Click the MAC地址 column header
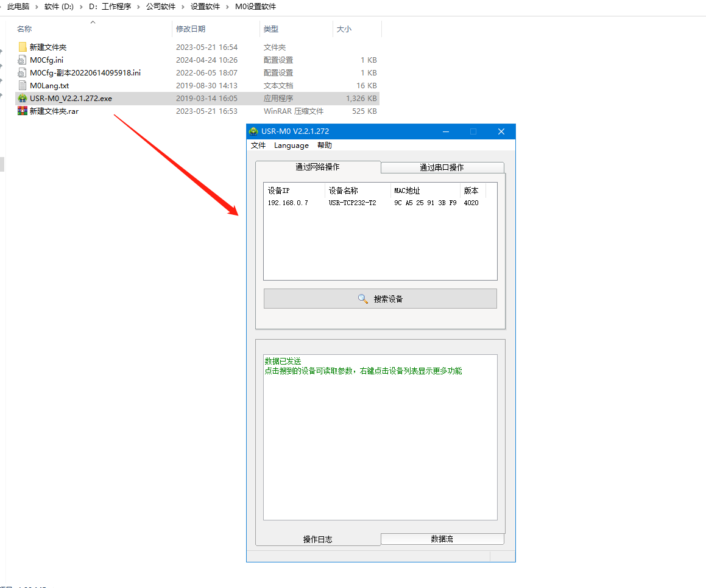 tap(407, 191)
